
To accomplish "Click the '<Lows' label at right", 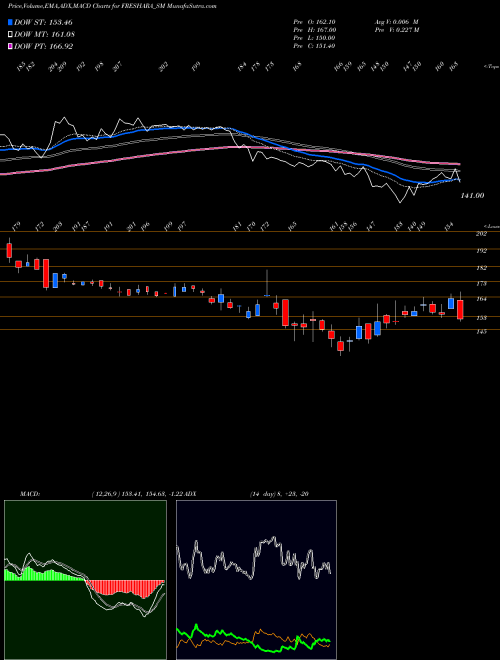I will click(x=491, y=226).
